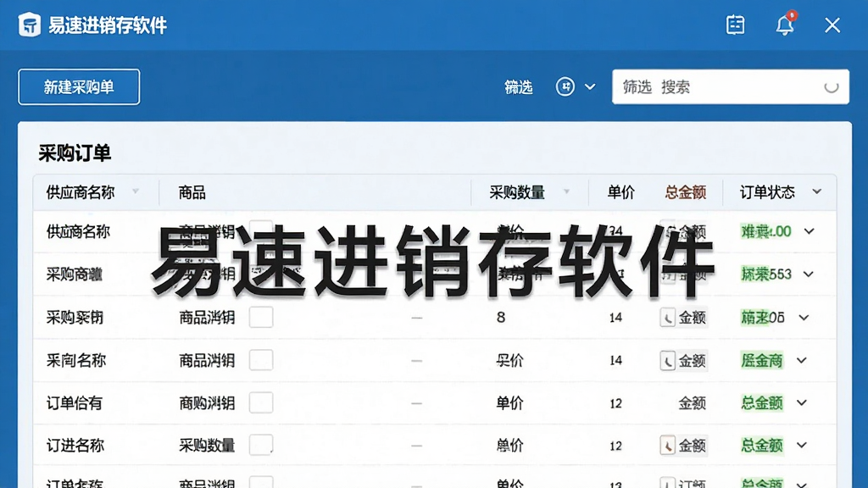Screen dimensions: 868x488
Task: Click the 单价 column header
Action: tap(620, 192)
